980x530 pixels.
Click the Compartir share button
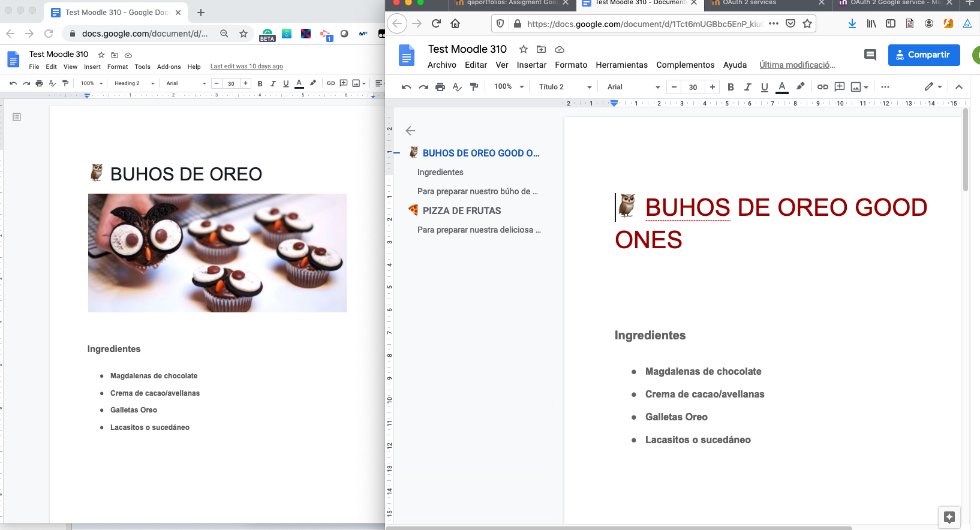coord(924,55)
